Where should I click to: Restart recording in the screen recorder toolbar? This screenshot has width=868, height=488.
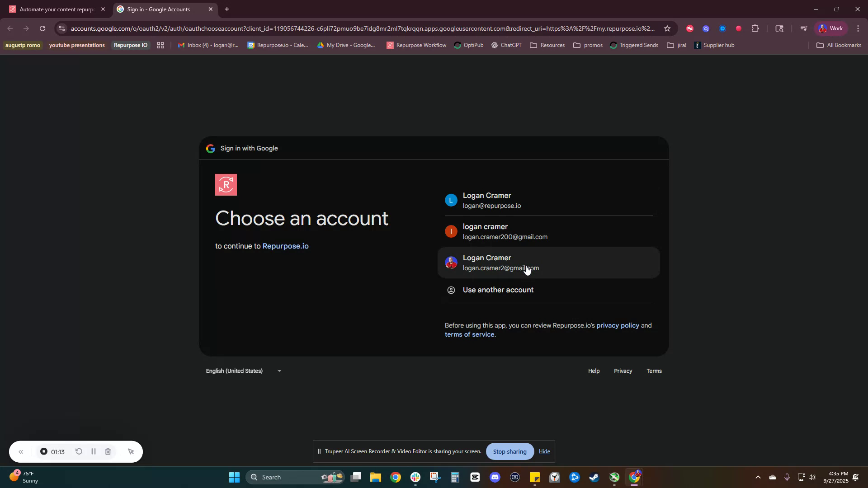pyautogui.click(x=79, y=451)
